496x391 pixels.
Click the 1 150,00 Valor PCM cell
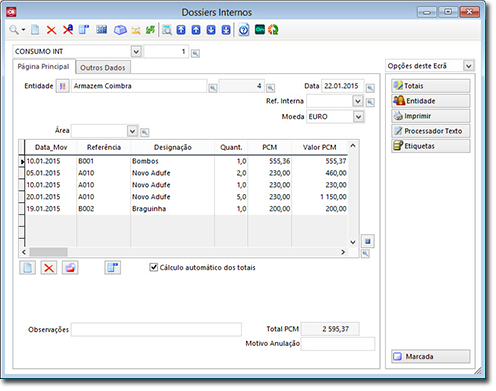click(319, 197)
